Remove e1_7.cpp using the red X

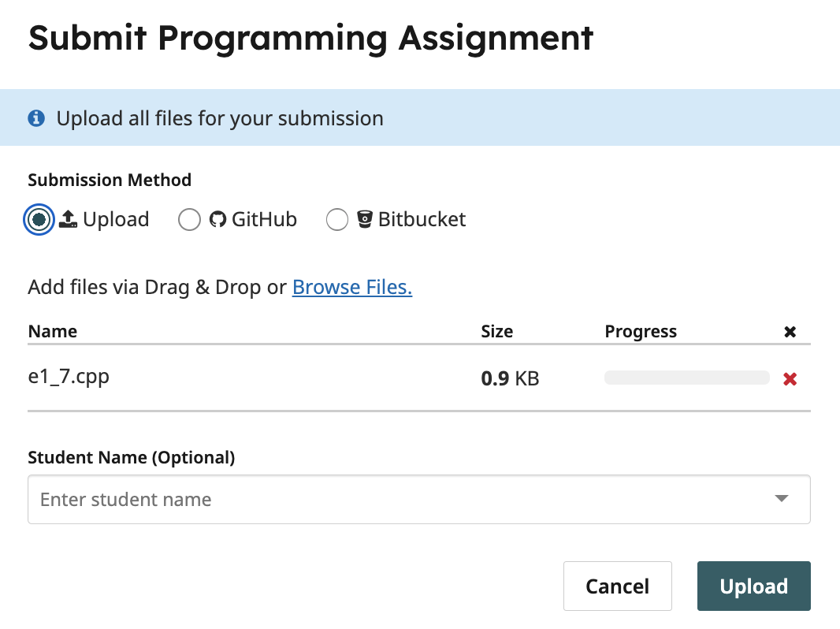click(790, 379)
